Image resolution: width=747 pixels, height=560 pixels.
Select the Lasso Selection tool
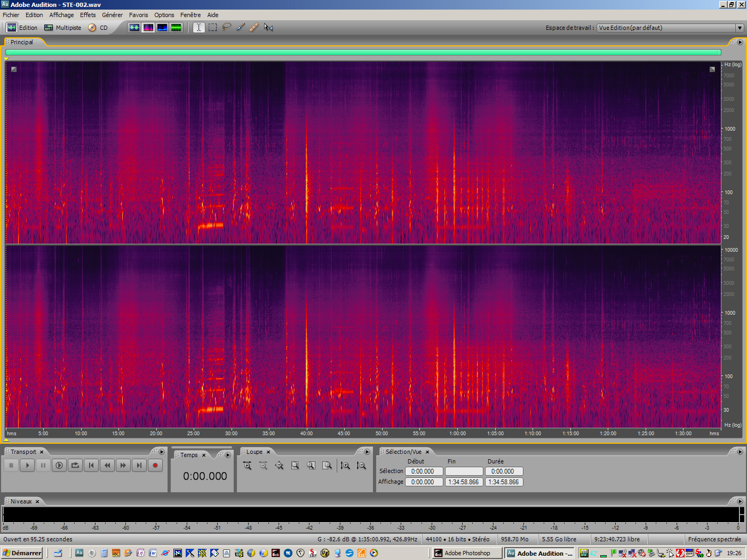click(227, 27)
